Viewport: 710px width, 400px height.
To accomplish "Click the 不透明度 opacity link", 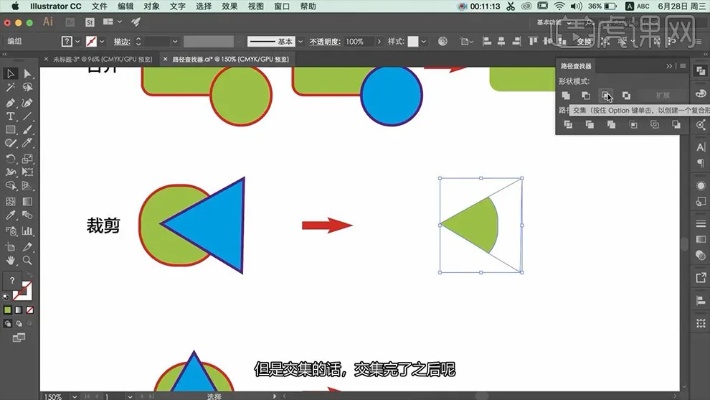I will tap(325, 41).
